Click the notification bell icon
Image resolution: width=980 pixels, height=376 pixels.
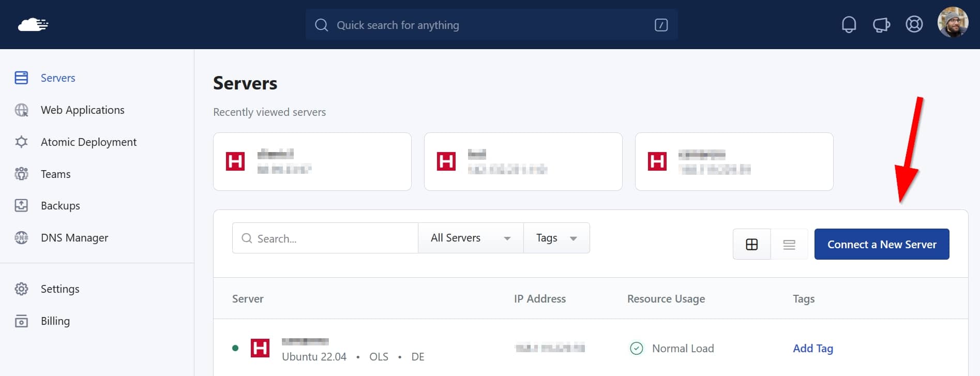pos(849,25)
